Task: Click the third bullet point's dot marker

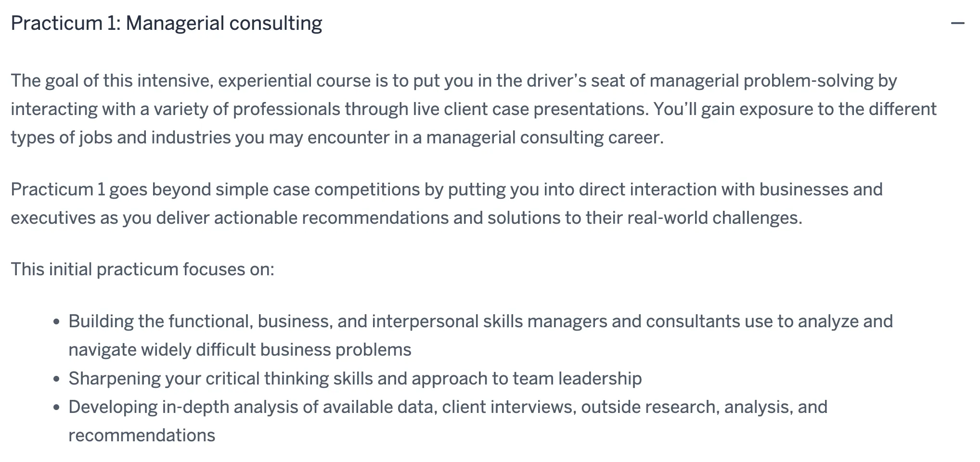Action: click(57, 407)
